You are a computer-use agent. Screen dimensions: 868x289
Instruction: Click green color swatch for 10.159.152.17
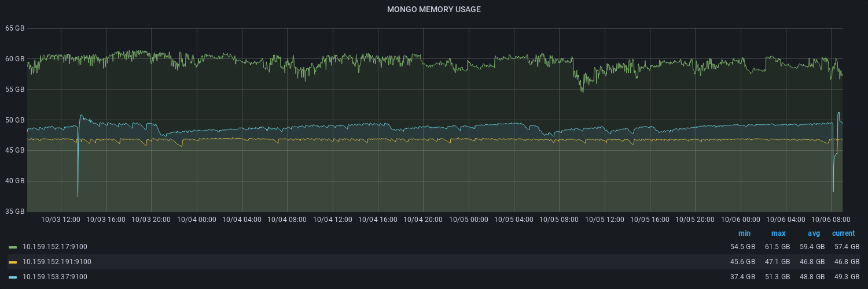click(13, 247)
